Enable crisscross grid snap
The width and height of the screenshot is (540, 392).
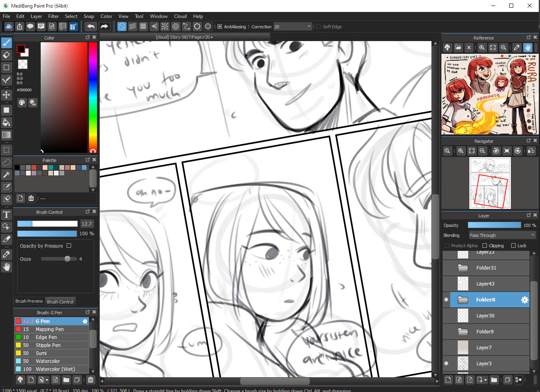pos(143,27)
